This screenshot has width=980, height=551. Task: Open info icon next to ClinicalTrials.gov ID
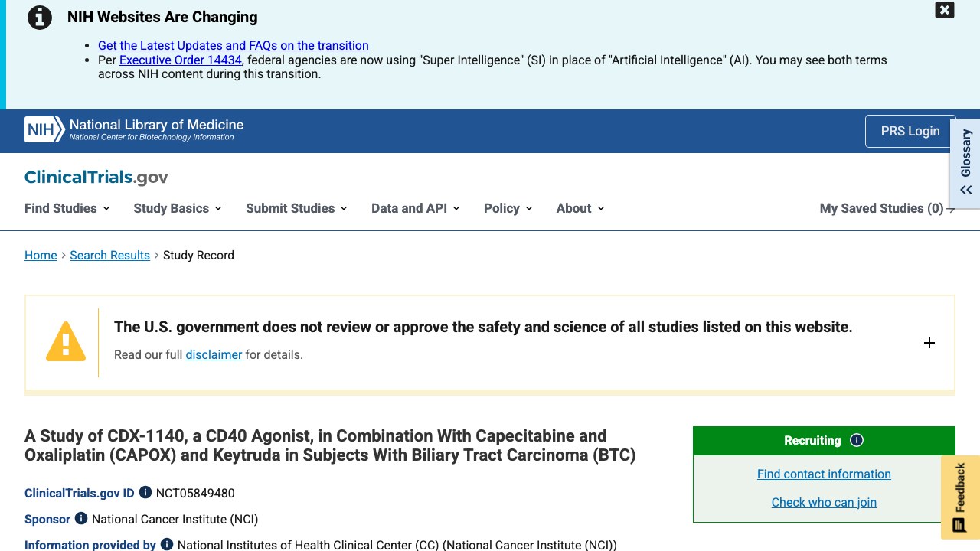[145, 493]
